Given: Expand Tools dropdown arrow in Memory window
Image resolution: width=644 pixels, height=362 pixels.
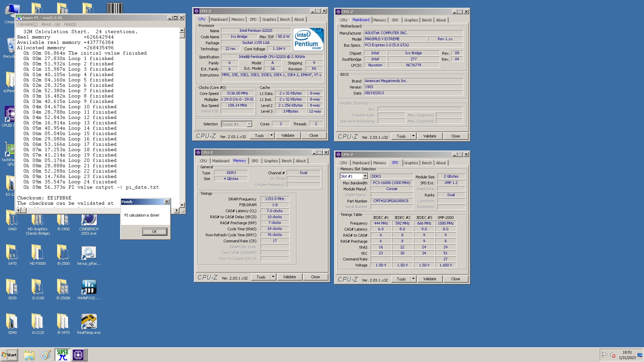Looking at the screenshot, I should tap(273, 277).
